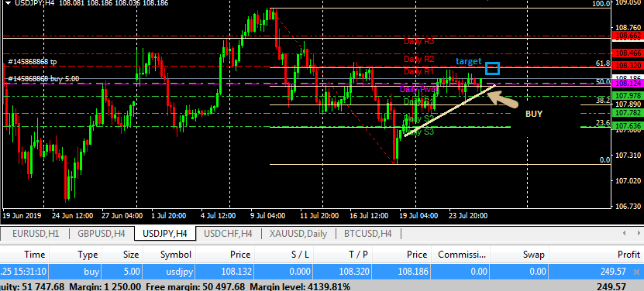Click the red 108.320 price label
The image size is (644, 291).
(x=627, y=66)
